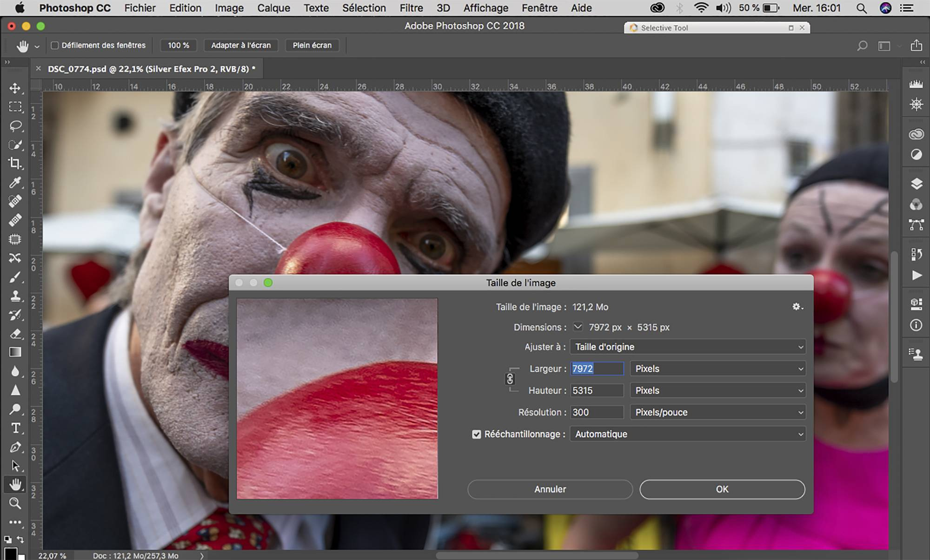
Task: Select the Clone Stamp tool
Action: point(15,296)
